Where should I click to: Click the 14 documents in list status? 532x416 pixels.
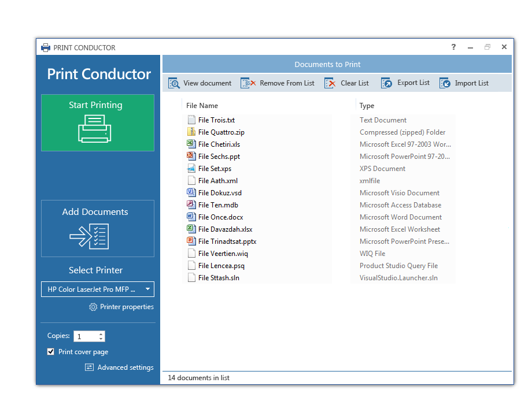pyautogui.click(x=198, y=378)
